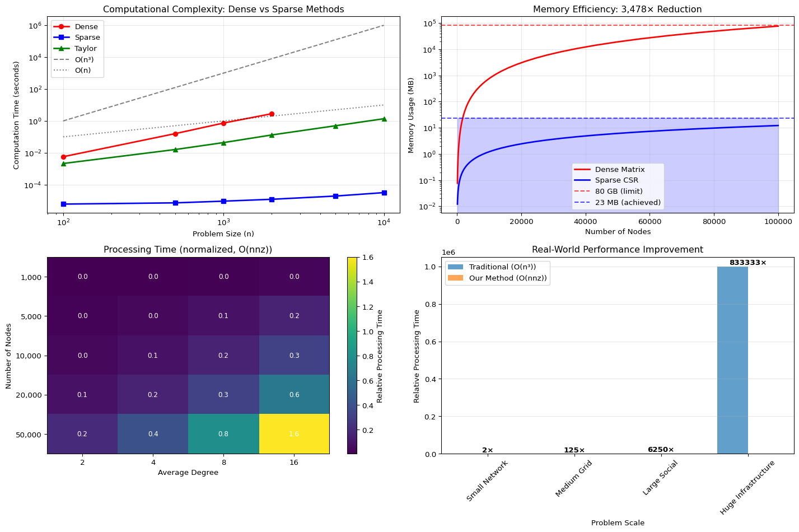Viewport: 799px width, 532px height.
Task: Click the 6250× label above Large Social
Action: (661, 450)
